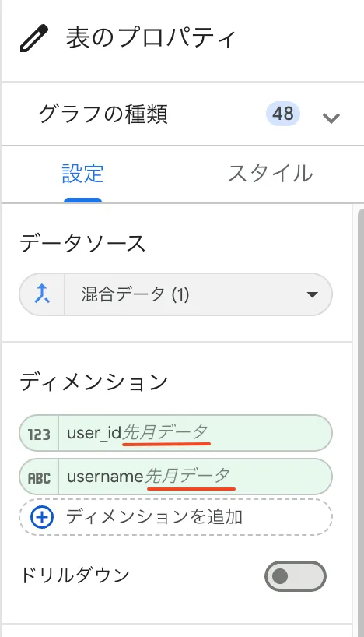Screen dimensions: 364x637
Task: Expand the グラフの種類 chevron
Action: (331, 118)
